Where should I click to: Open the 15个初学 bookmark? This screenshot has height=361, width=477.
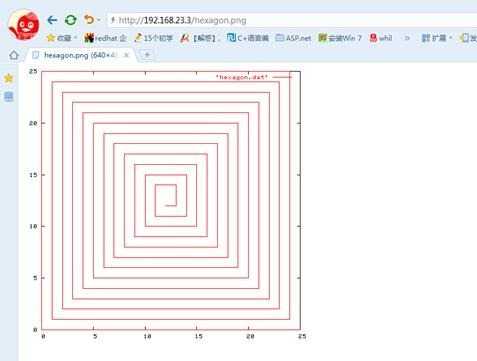click(154, 38)
